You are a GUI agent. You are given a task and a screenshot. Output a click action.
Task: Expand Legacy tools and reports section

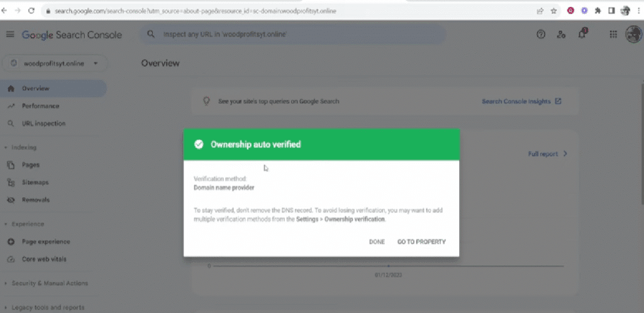(x=45, y=308)
